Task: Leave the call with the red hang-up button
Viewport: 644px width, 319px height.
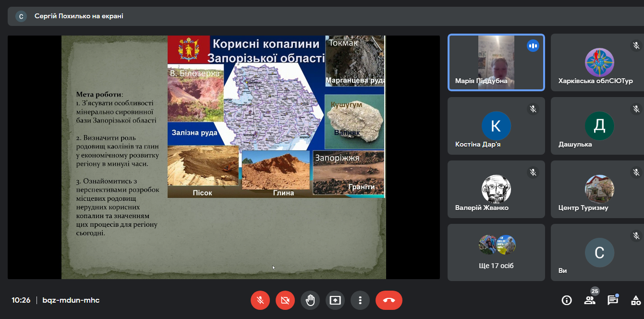Action: [389, 300]
